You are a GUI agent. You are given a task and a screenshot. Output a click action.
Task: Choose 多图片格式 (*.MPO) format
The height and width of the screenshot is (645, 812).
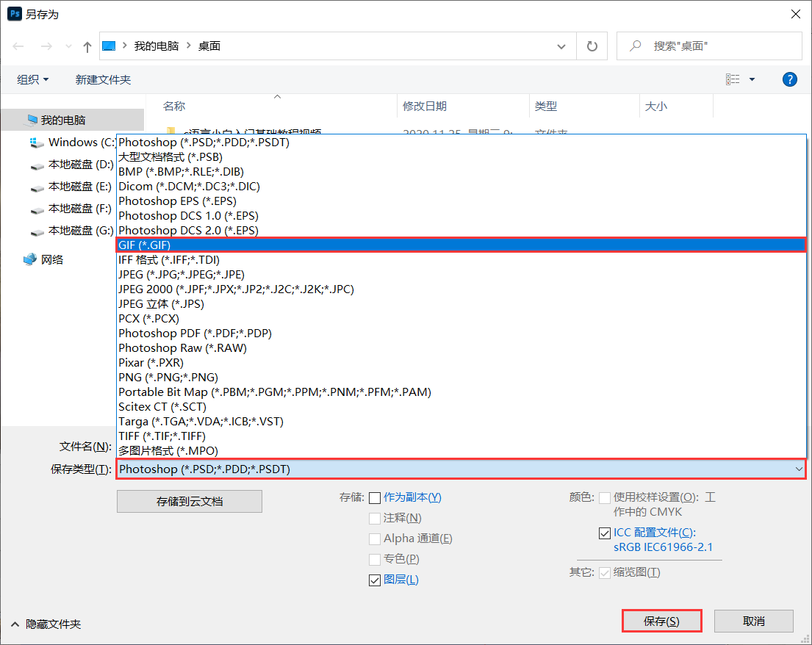click(x=461, y=451)
